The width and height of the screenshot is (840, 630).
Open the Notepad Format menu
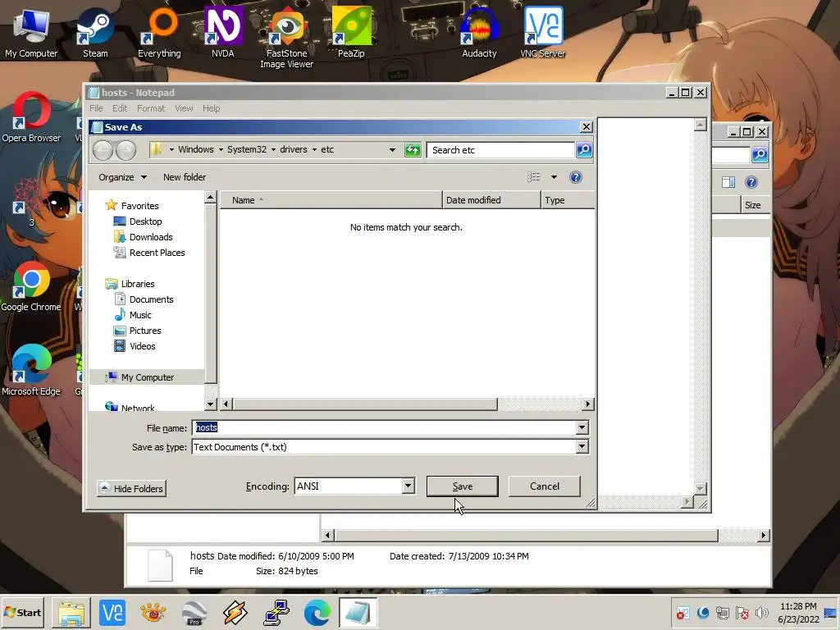tap(151, 108)
